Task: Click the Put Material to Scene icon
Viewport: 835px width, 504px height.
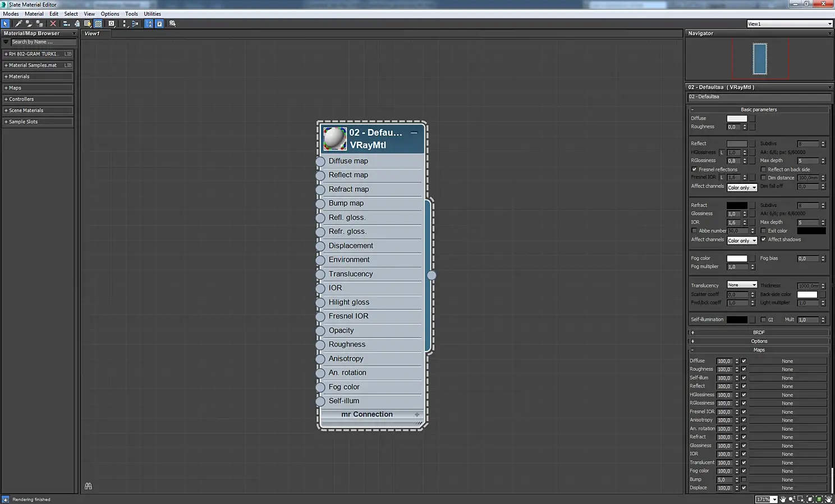Action: click(29, 24)
